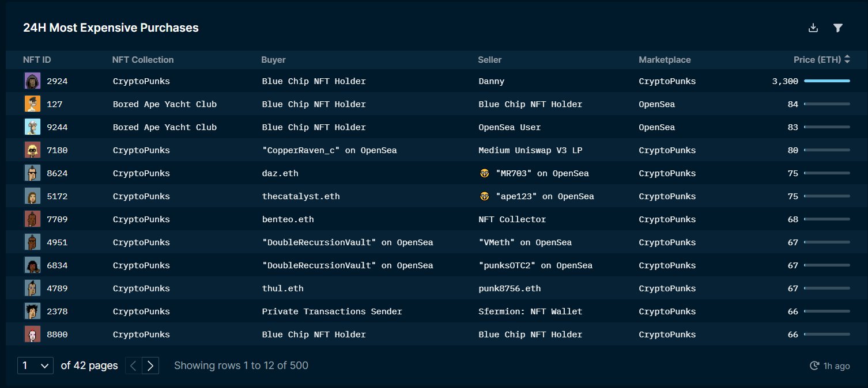Click "DoubleRecursionVault" buyer in row 4951
The image size is (868, 388).
[348, 242]
